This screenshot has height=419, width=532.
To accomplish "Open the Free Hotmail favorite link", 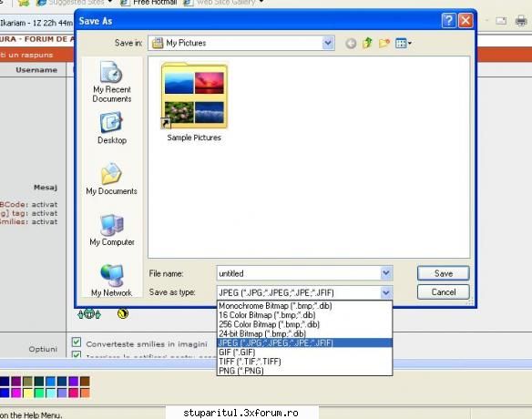I will (x=149, y=3).
